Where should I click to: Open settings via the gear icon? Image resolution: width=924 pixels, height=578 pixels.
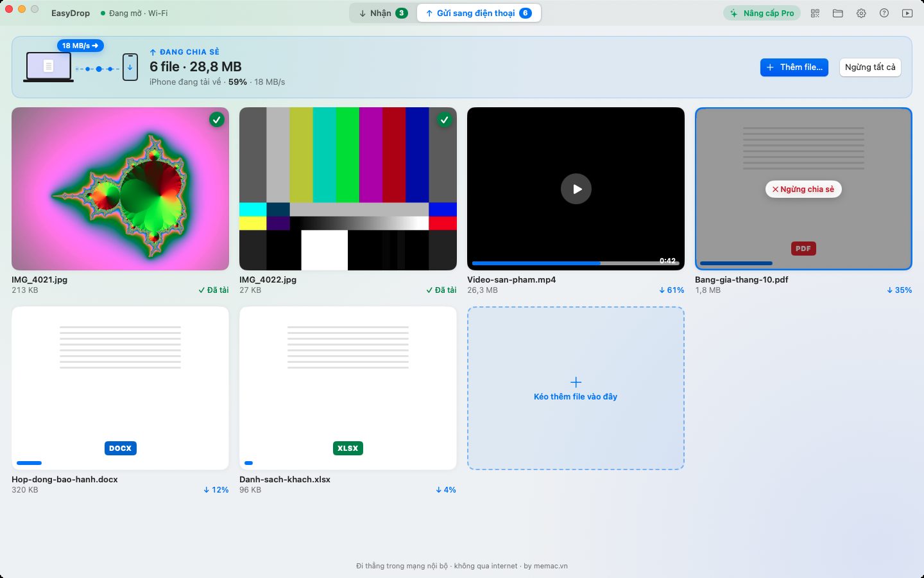coord(861,13)
